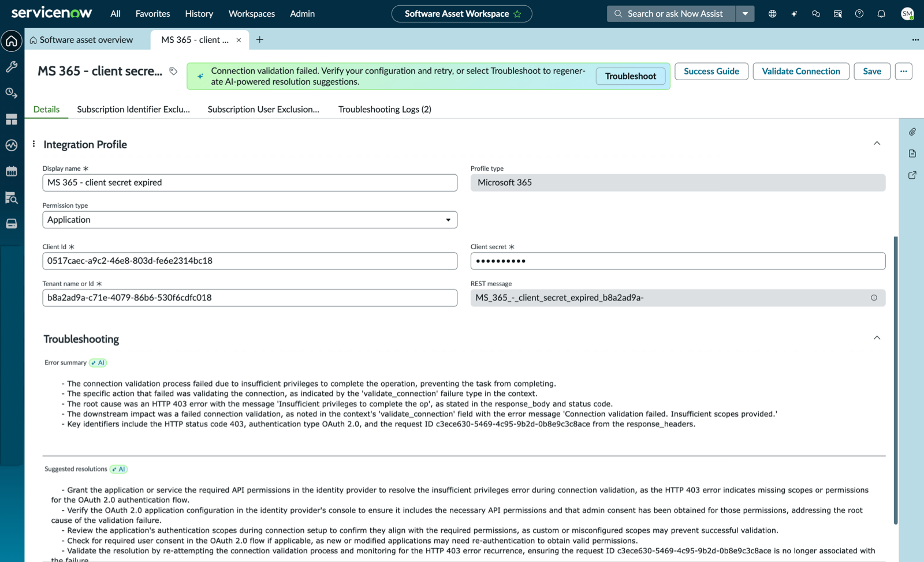Open the Integration Profile section options dots
The image size is (924, 562).
pos(33,144)
